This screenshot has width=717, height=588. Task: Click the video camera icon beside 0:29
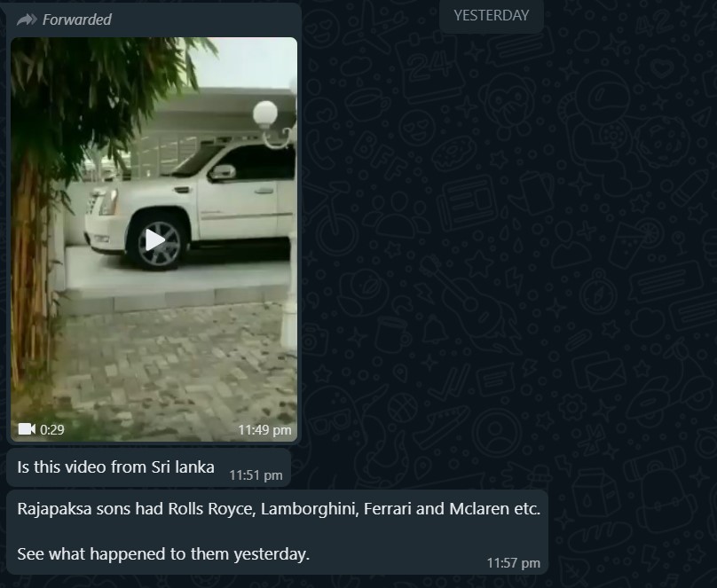(x=27, y=429)
